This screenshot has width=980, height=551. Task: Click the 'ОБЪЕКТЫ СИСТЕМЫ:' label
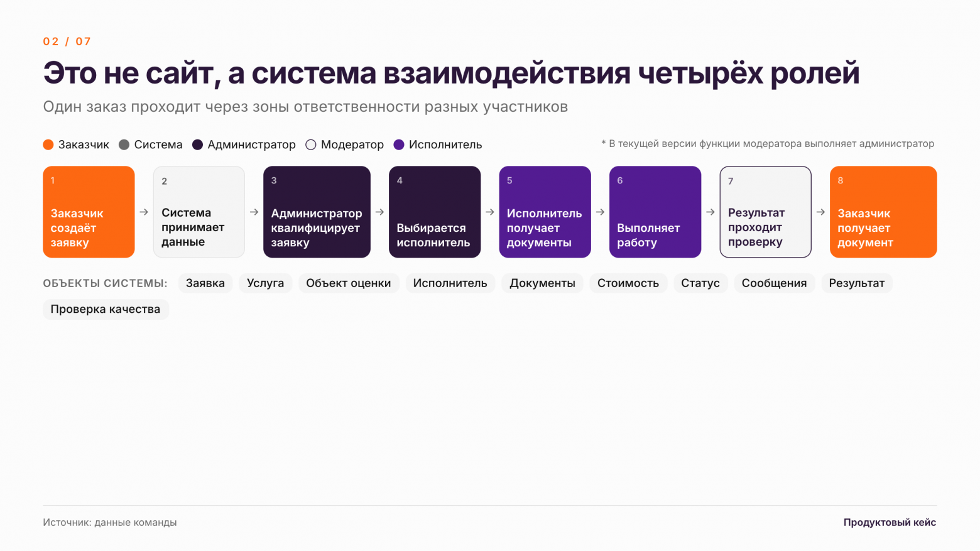coord(105,283)
